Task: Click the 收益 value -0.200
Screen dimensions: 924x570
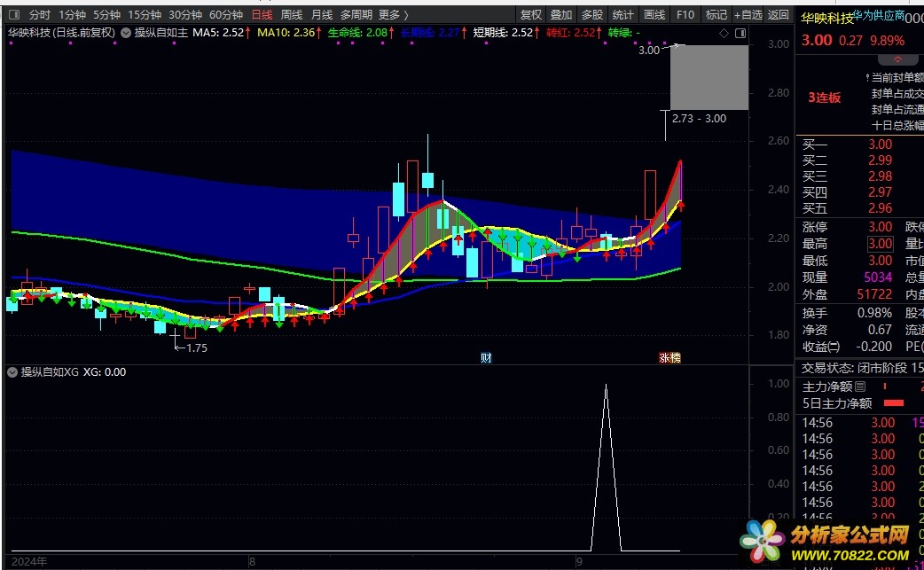Action: click(874, 347)
